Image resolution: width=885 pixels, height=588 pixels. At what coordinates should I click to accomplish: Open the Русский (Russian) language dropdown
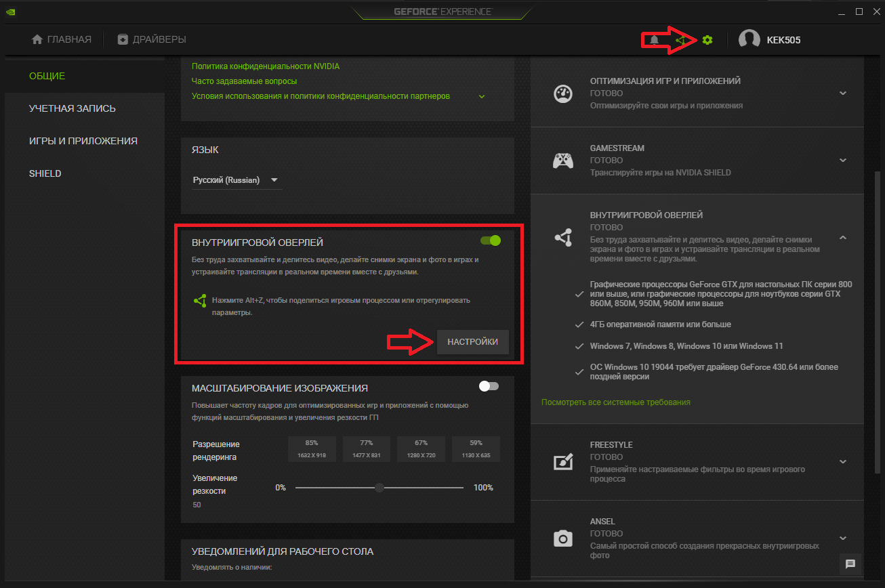[x=236, y=180]
